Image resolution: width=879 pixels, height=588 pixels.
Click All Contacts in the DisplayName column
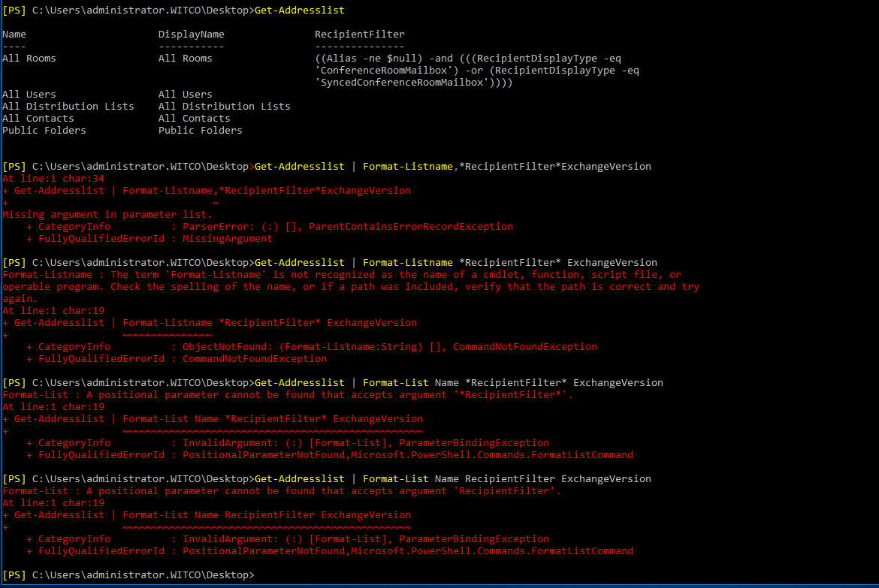click(194, 119)
